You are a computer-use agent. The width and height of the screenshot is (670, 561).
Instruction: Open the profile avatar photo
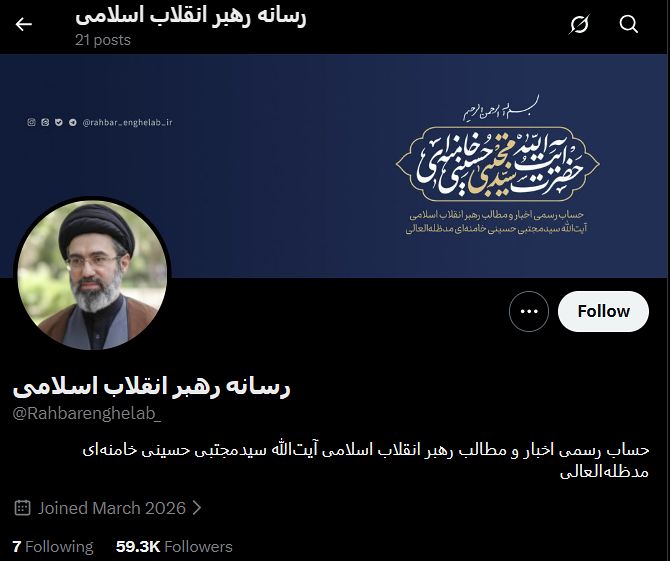pos(92,275)
